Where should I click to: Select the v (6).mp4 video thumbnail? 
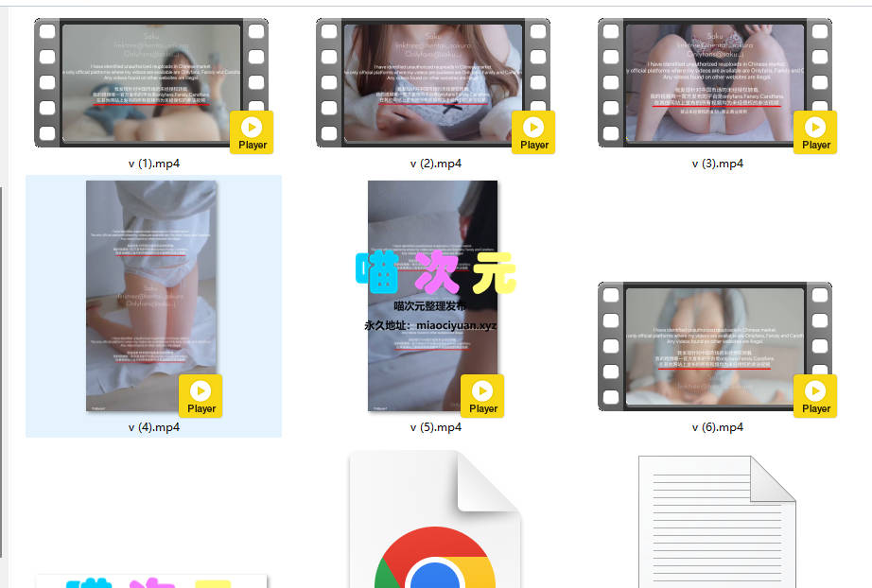click(715, 346)
